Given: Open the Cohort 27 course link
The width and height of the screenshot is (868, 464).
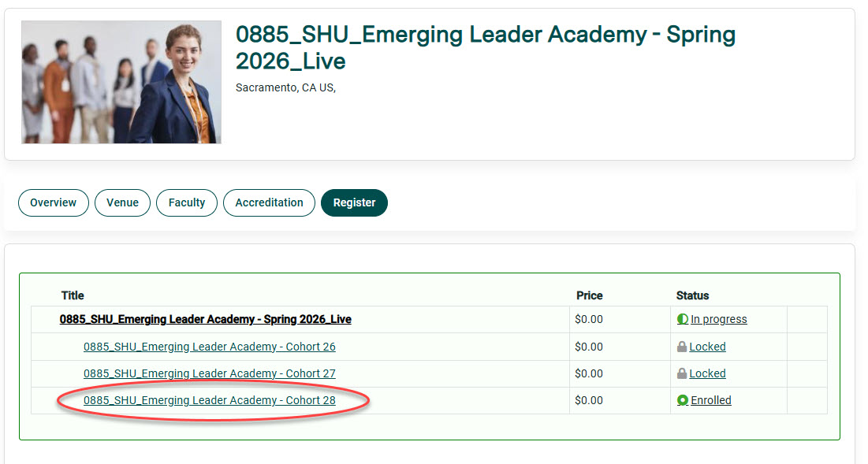Looking at the screenshot, I should [210, 373].
